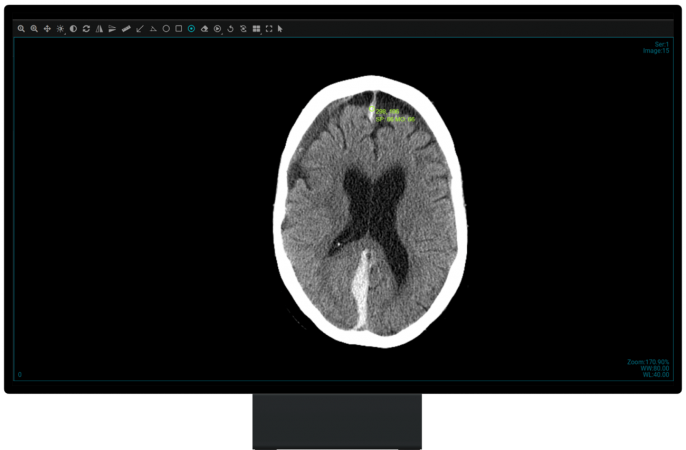This screenshot has width=686, height=450.
Task: Click the reset view icon
Action: (x=231, y=29)
